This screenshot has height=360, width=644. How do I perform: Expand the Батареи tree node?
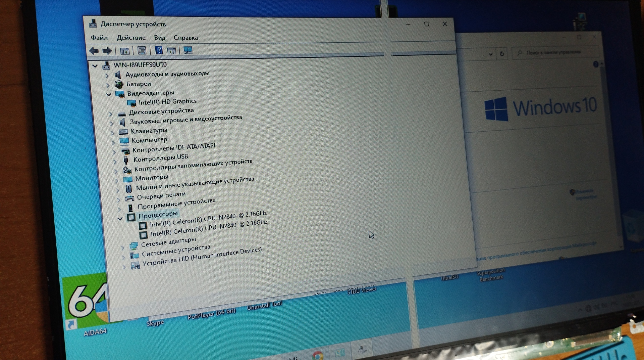[x=108, y=85]
